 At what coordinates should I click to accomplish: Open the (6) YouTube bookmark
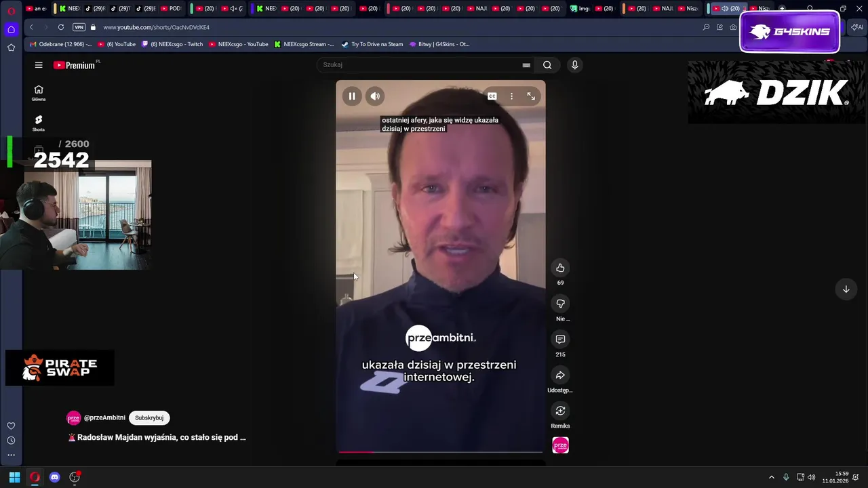pyautogui.click(x=117, y=44)
